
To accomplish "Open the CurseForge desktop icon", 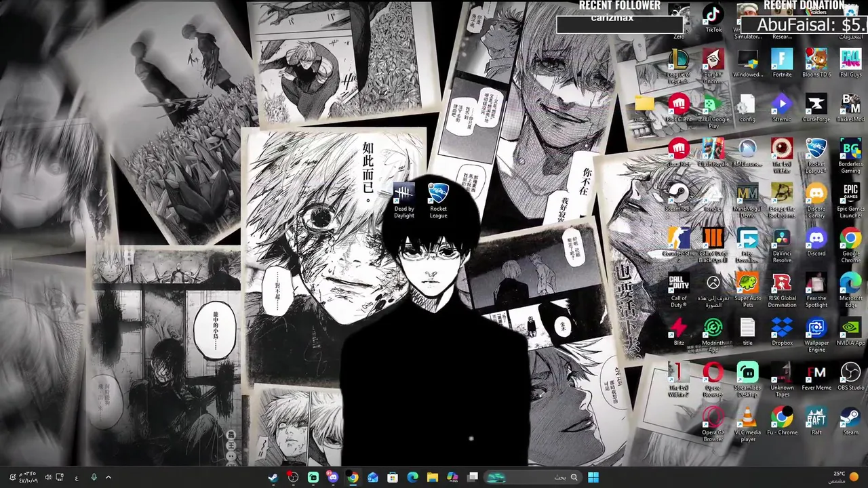I will [816, 108].
